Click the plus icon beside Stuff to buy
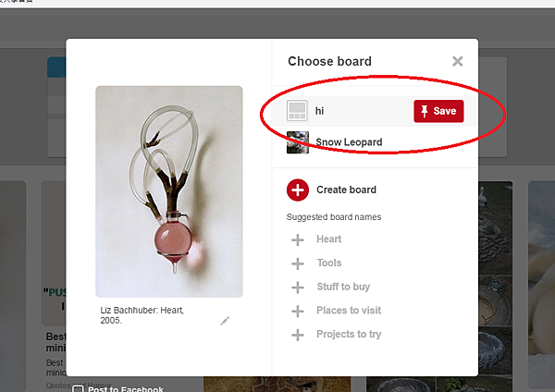This screenshot has width=555, height=392. (x=298, y=288)
